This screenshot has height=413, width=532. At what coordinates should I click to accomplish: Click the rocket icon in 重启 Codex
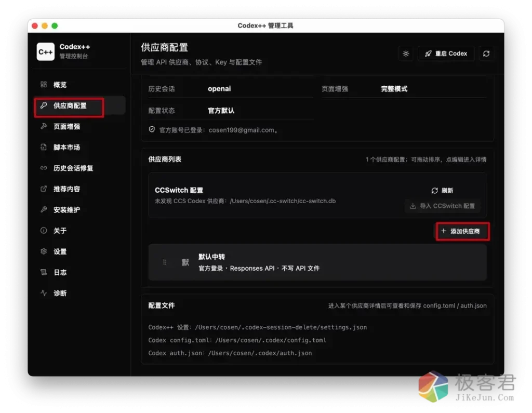[428, 54]
